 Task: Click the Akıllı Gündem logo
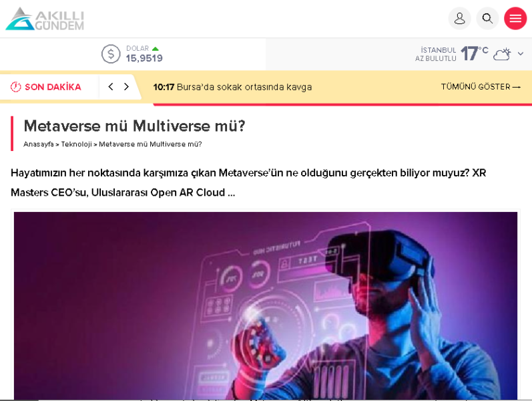pyautogui.click(x=45, y=19)
